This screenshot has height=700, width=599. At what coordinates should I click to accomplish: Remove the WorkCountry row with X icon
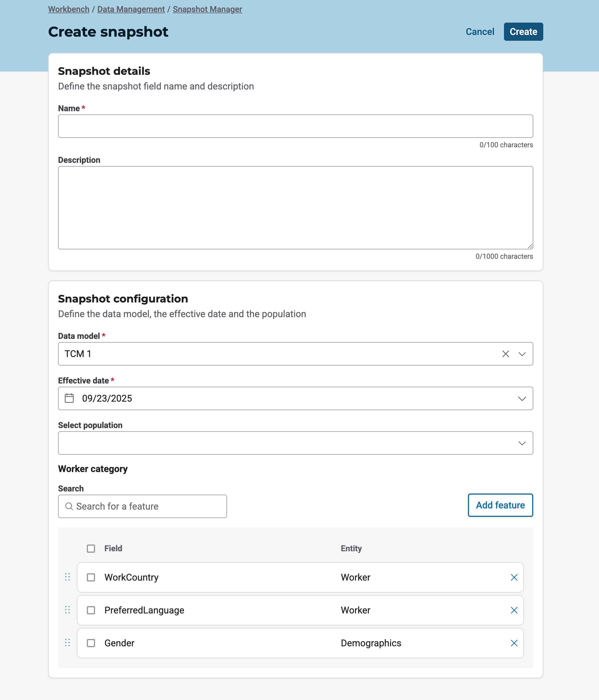tap(514, 577)
